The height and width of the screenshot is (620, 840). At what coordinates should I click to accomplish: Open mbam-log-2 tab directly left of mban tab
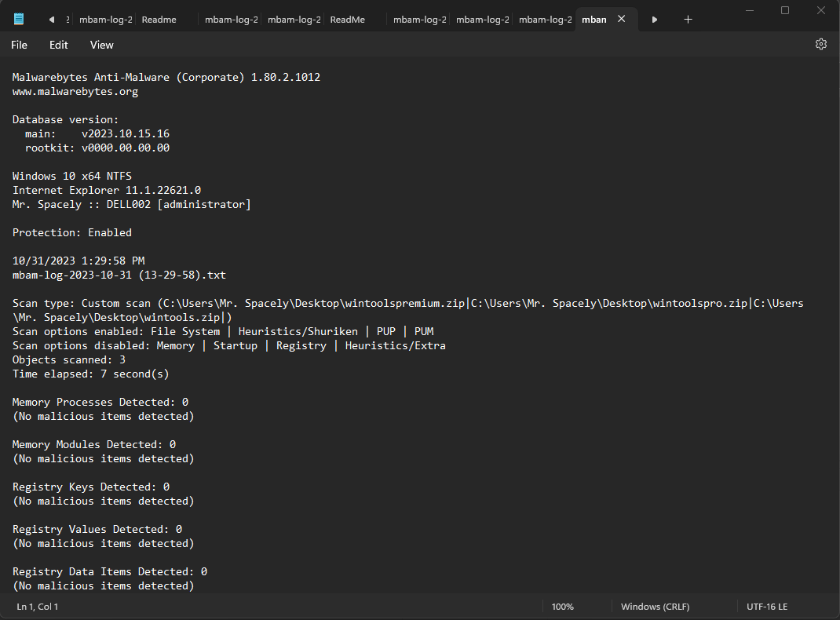[x=546, y=20]
